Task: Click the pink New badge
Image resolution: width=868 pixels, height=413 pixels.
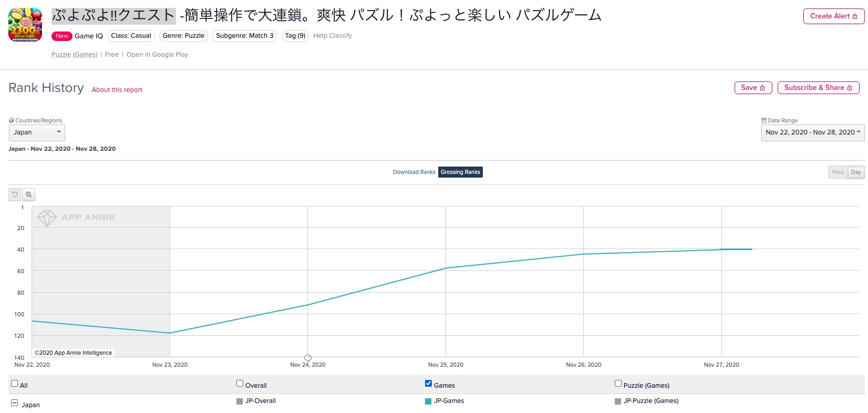Action: (x=62, y=36)
